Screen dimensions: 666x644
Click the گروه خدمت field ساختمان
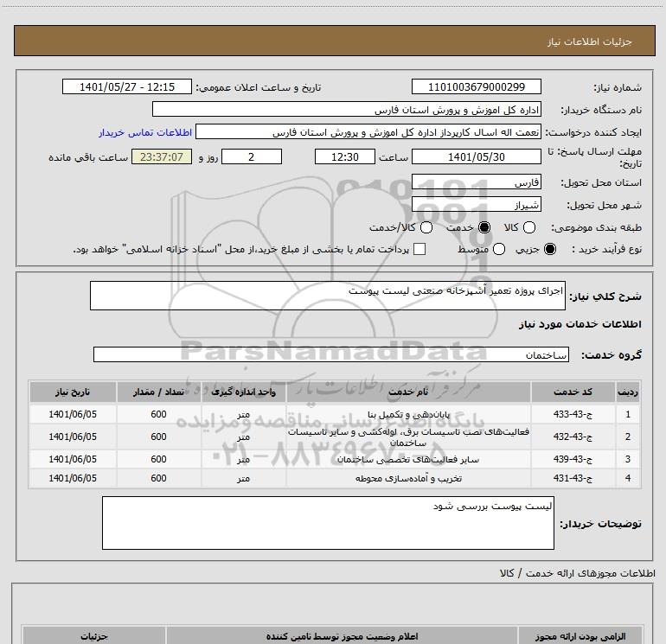pos(331,354)
